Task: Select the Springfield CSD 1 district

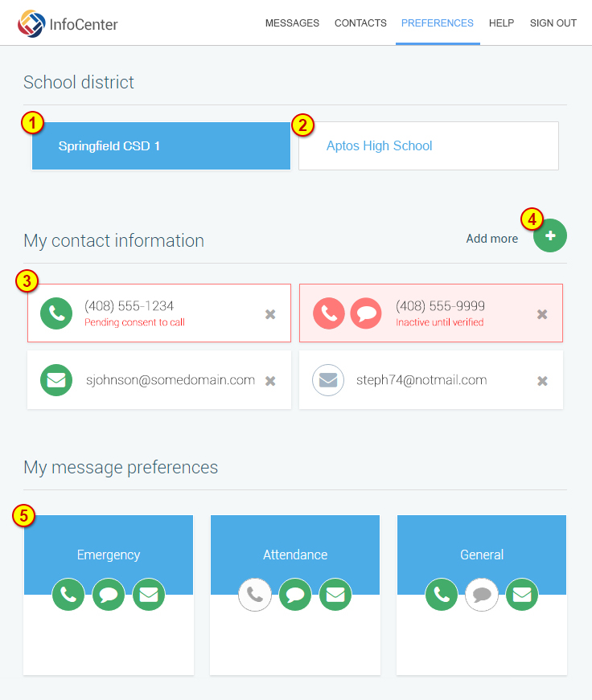Action: [161, 146]
